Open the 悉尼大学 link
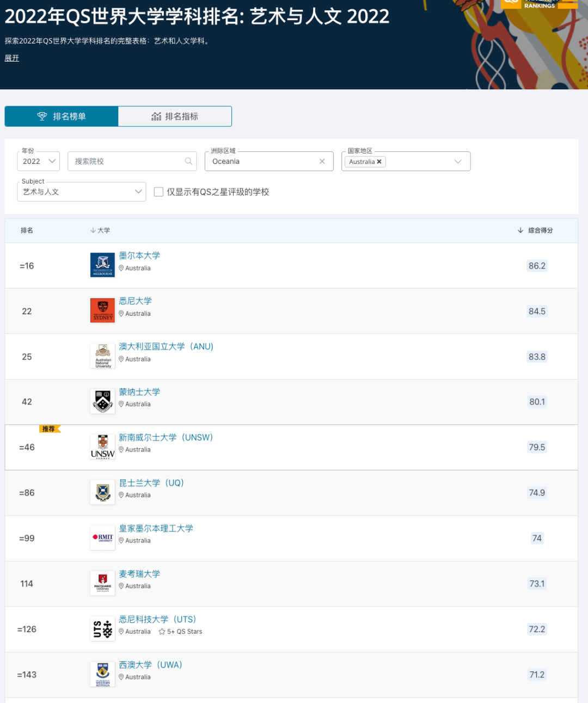Image resolution: width=588 pixels, height=703 pixels. click(x=136, y=301)
